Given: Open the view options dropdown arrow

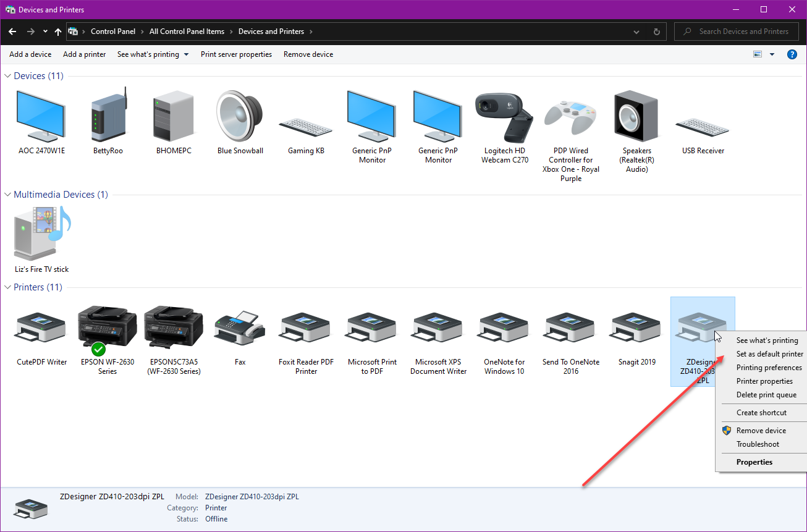Looking at the screenshot, I should tap(772, 54).
